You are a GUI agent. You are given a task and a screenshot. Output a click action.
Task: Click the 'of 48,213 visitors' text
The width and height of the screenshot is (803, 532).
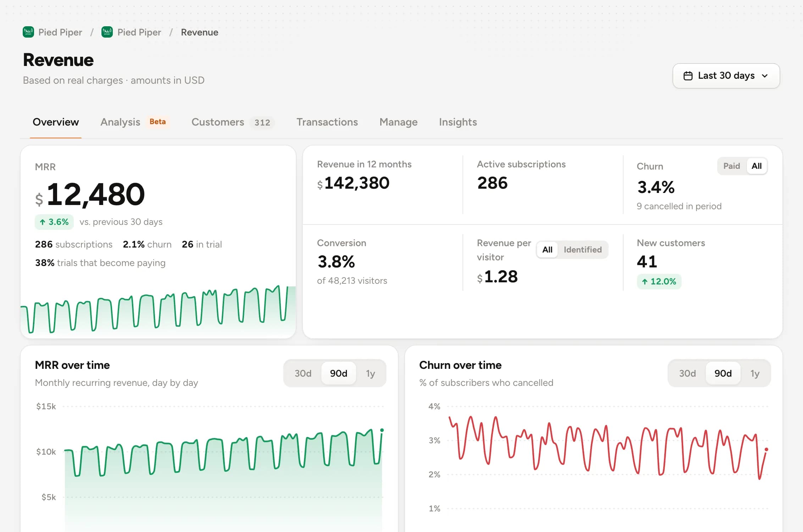pos(352,281)
